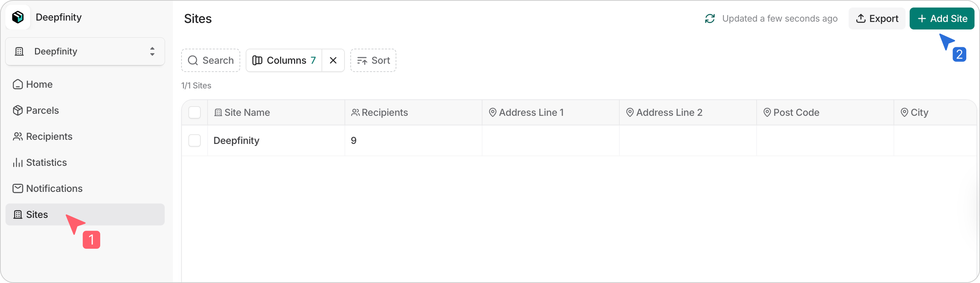The height and width of the screenshot is (283, 980).
Task: Open the Sort options
Action: [x=373, y=60]
